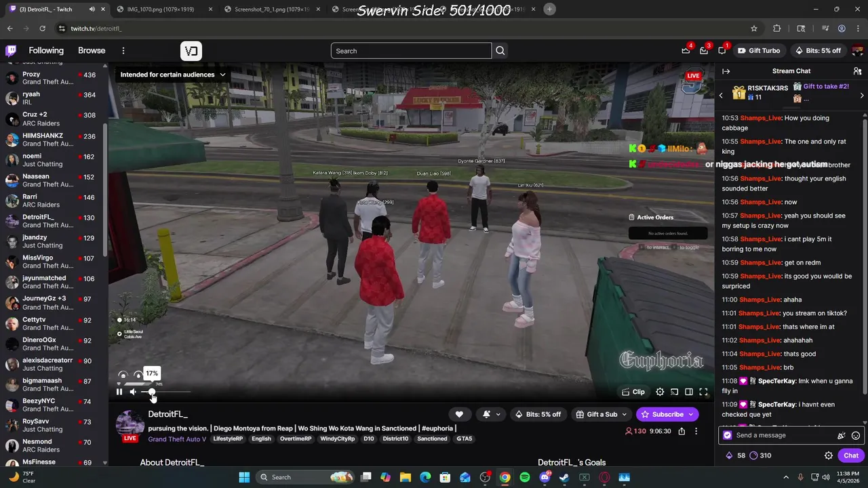Open the 310 channel points balance

click(x=760, y=455)
